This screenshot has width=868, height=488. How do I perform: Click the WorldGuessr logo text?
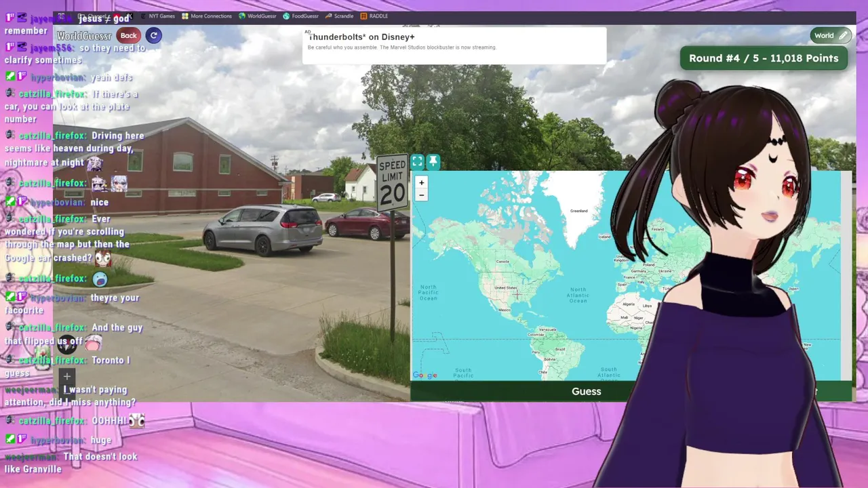click(x=84, y=36)
